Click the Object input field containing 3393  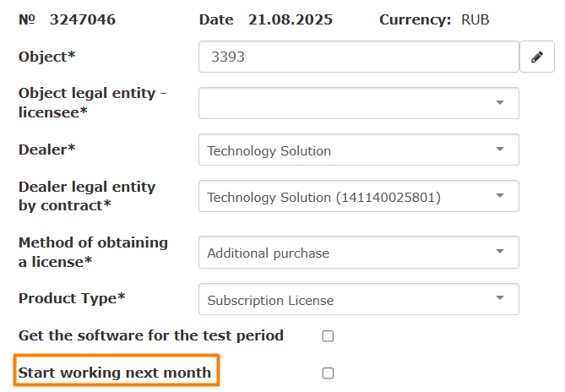[x=358, y=57]
